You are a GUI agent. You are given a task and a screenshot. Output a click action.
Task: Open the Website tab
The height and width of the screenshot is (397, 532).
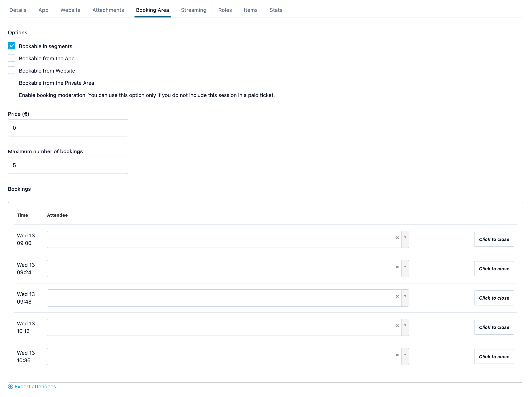pyautogui.click(x=70, y=10)
